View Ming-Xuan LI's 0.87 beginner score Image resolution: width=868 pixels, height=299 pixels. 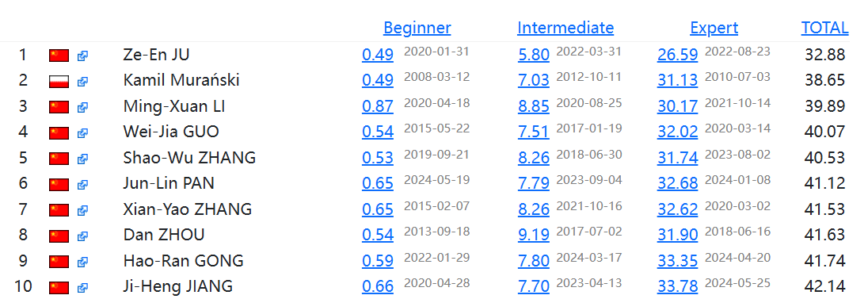(378, 106)
